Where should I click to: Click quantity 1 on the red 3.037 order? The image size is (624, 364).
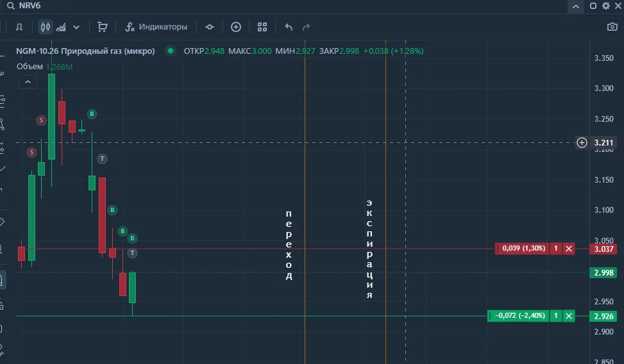(x=555, y=249)
